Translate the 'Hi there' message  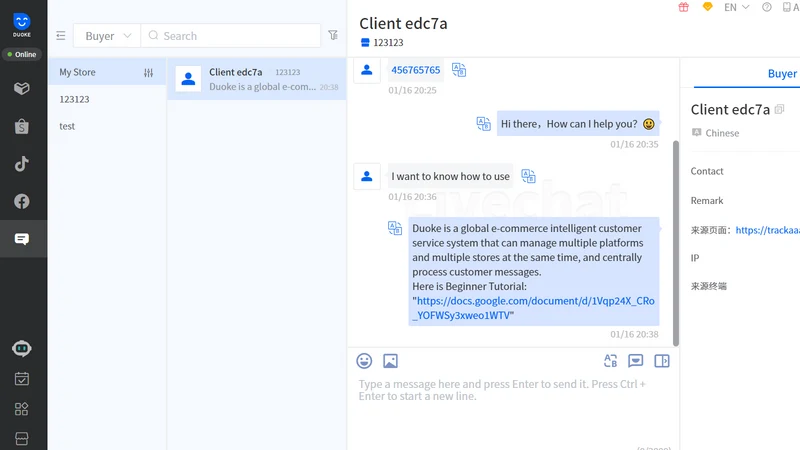[x=483, y=123]
